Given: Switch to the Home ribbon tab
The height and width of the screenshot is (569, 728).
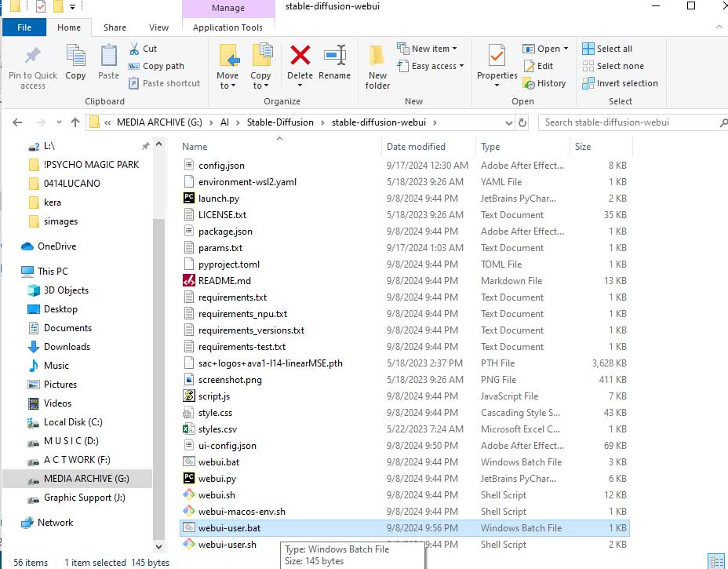Looking at the screenshot, I should (x=69, y=27).
